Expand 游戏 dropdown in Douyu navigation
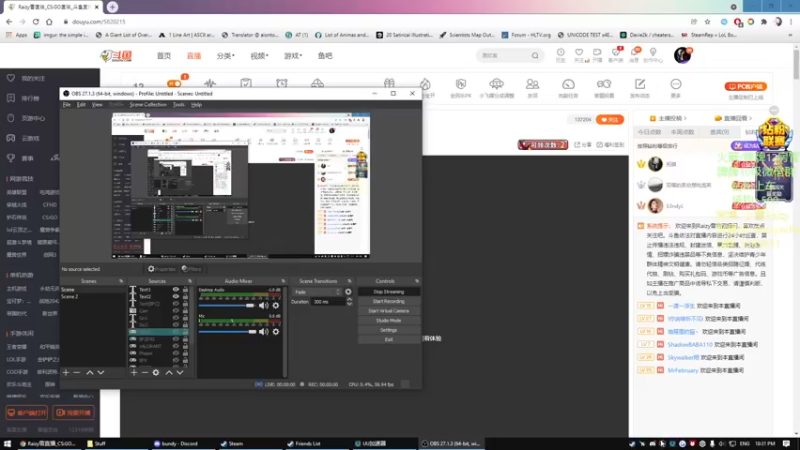The width and height of the screenshot is (800, 450). [293, 56]
